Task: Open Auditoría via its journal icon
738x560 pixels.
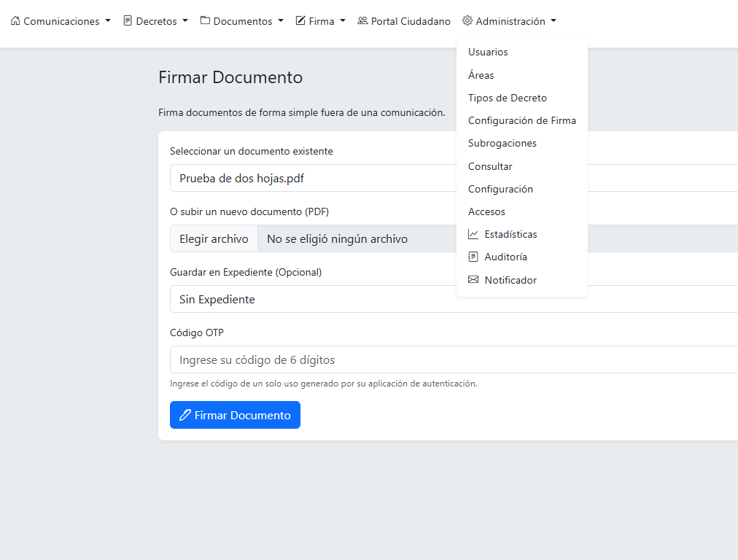Action: [474, 257]
